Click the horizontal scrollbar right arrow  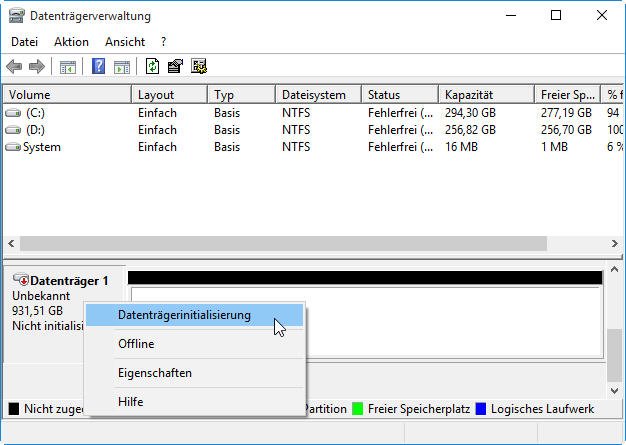(x=615, y=243)
